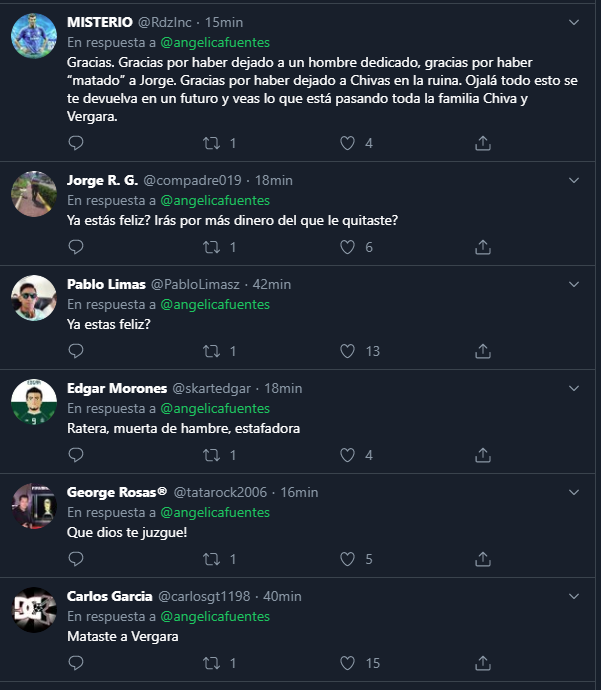Image resolution: width=601 pixels, height=690 pixels.
Task: Open @angelicafuentes link in Jorge R. G.'s reply
Action: pyautogui.click(x=215, y=200)
